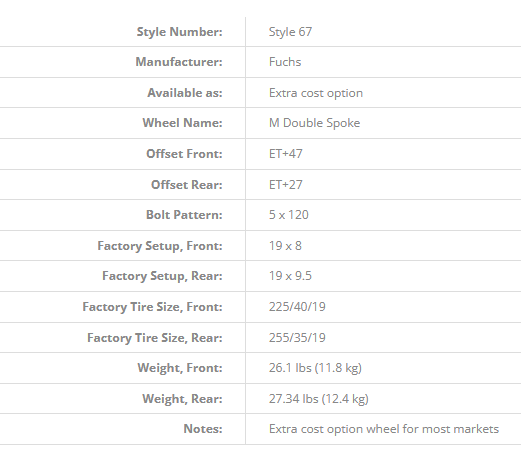The height and width of the screenshot is (452, 521).
Task: Click the Wheel Name label
Action: (x=182, y=123)
